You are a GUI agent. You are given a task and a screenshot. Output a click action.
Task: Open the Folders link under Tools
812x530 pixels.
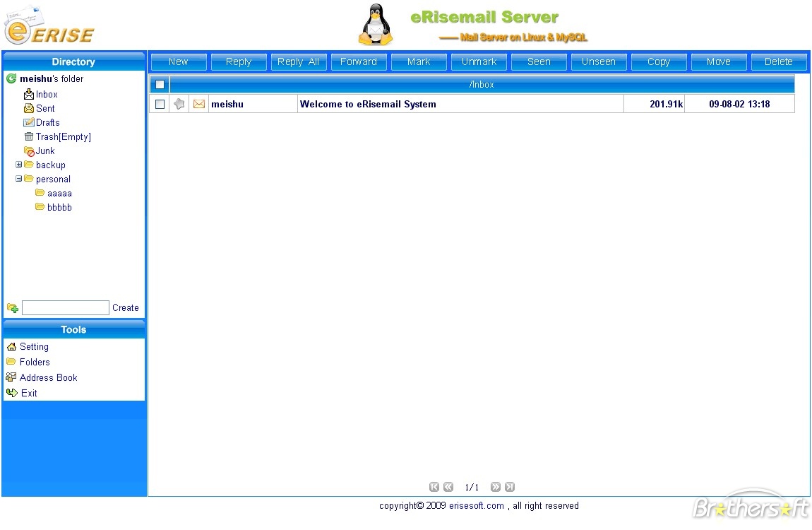pyautogui.click(x=35, y=362)
